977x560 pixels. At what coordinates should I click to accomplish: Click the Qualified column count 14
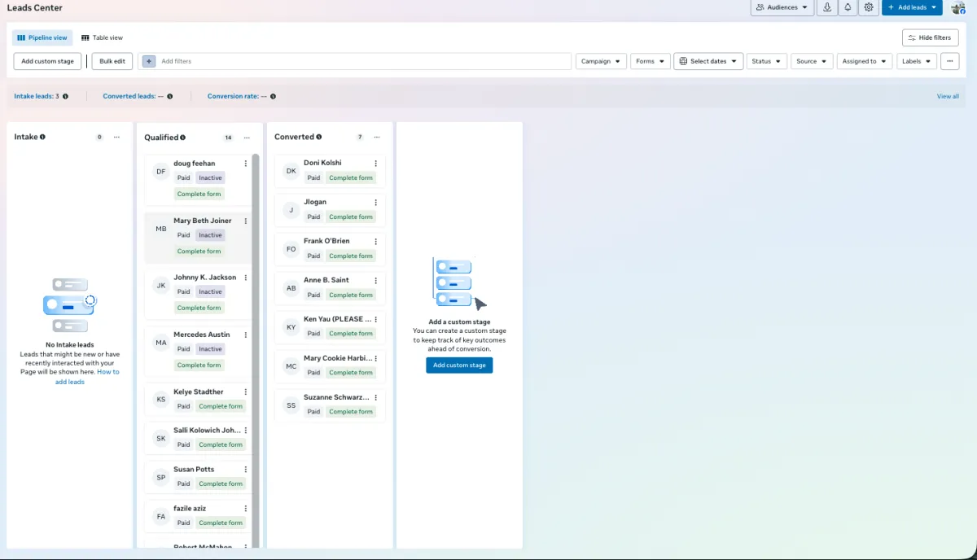click(229, 138)
